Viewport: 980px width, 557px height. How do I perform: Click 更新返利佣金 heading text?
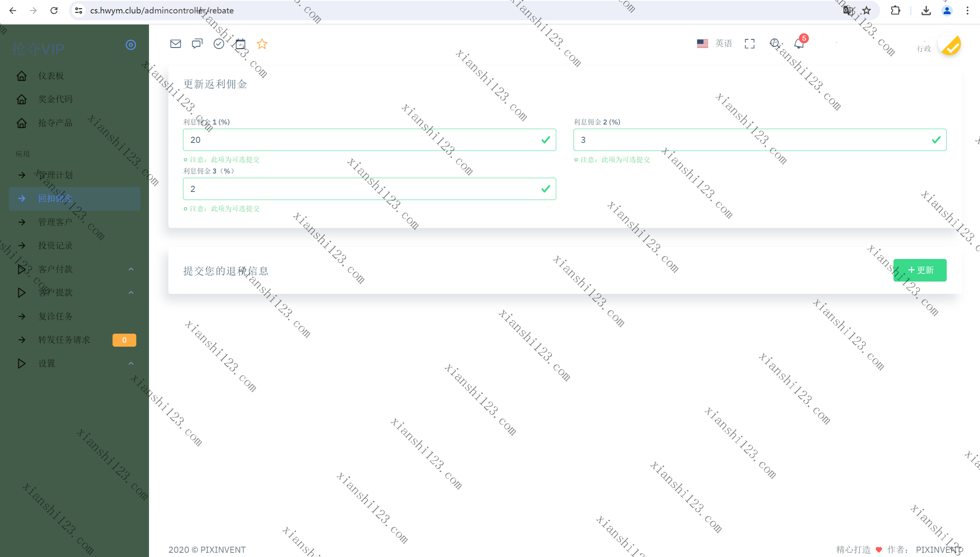tap(215, 84)
